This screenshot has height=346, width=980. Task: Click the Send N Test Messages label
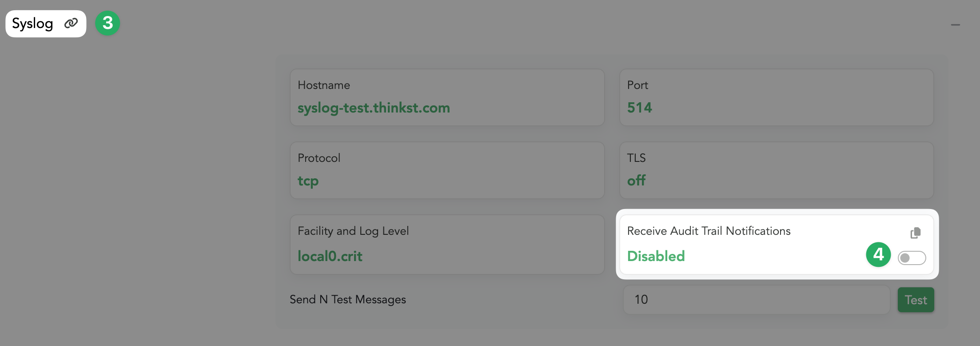(347, 300)
